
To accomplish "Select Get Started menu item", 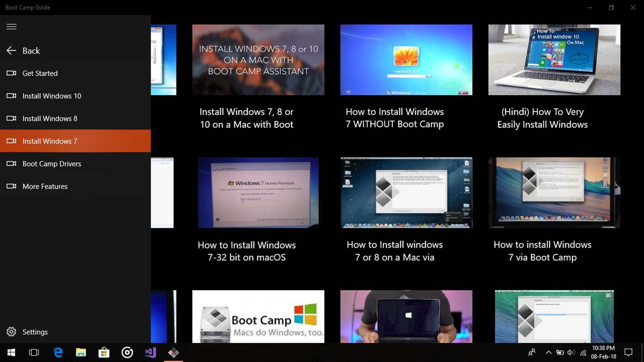I will [x=75, y=73].
